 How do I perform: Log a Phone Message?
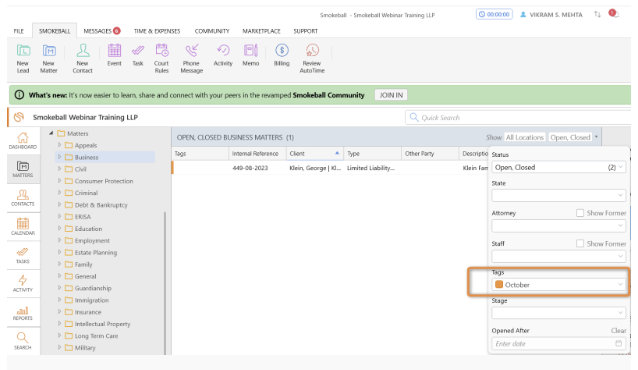192,58
